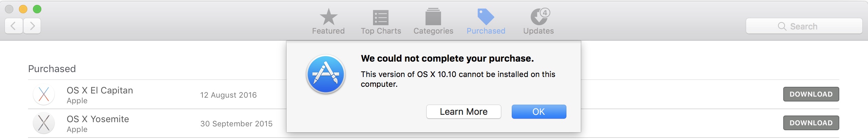Open the OS X El Capitan title
868x140 pixels.
click(x=100, y=90)
